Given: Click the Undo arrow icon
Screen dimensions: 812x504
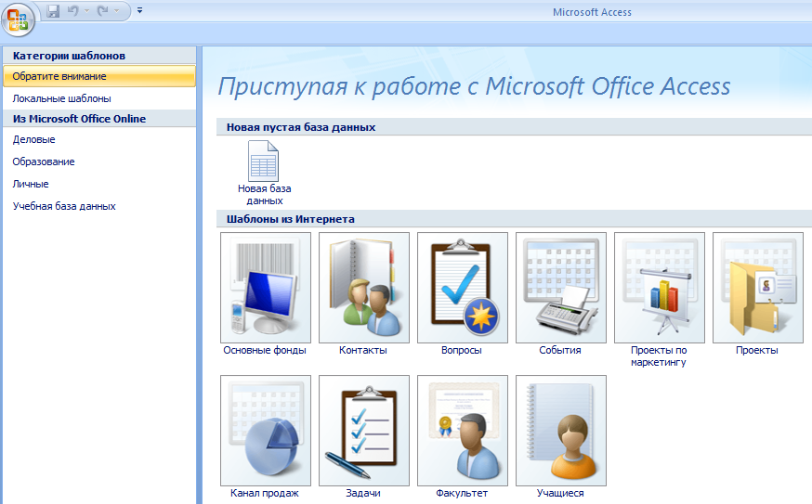Looking at the screenshot, I should [x=73, y=10].
